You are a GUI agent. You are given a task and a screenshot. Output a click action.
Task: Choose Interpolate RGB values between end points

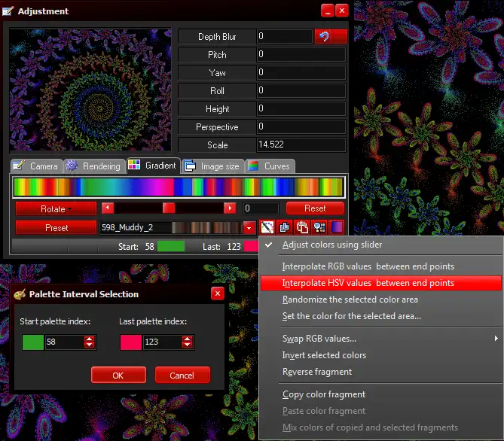[381, 266]
